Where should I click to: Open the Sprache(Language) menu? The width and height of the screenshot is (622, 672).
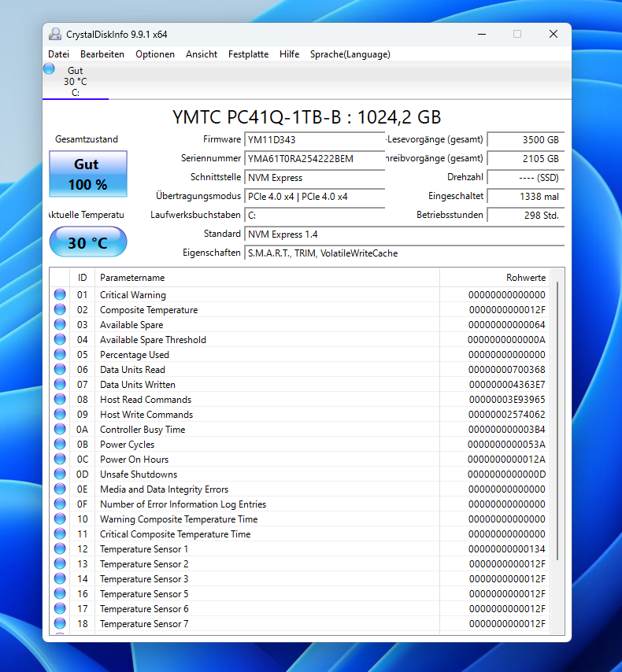tap(350, 54)
